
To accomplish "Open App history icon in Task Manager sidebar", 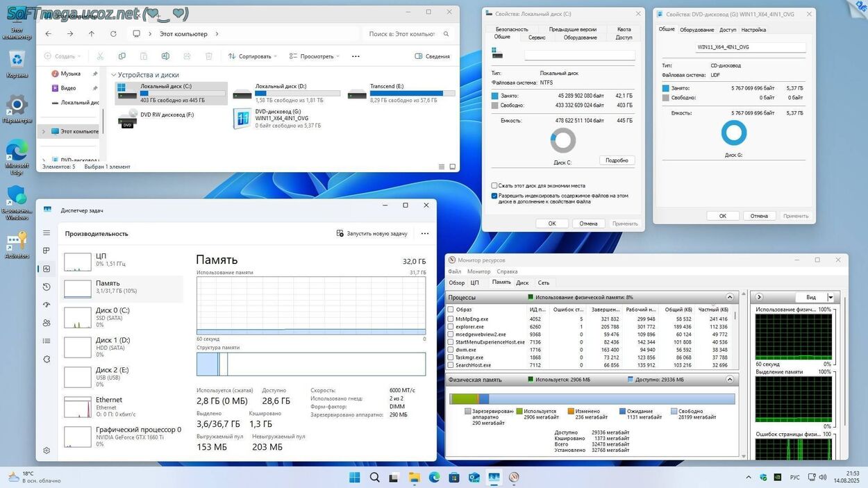I will (x=47, y=287).
